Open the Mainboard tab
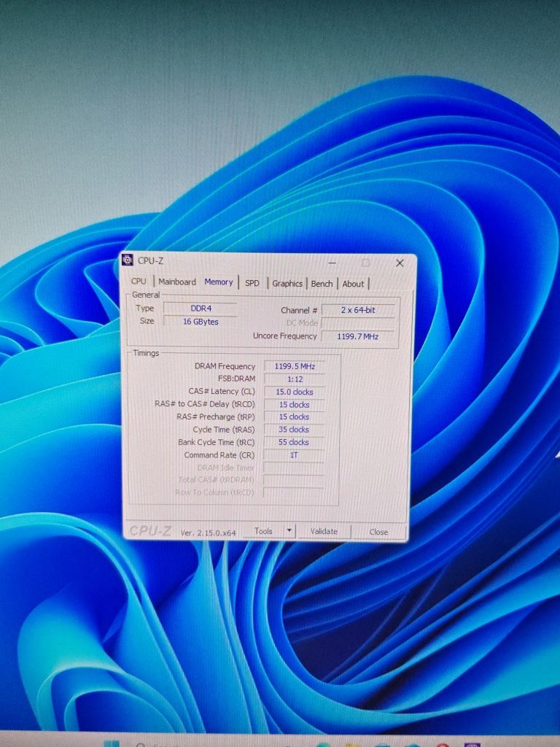This screenshot has width=560, height=747. coord(176,282)
